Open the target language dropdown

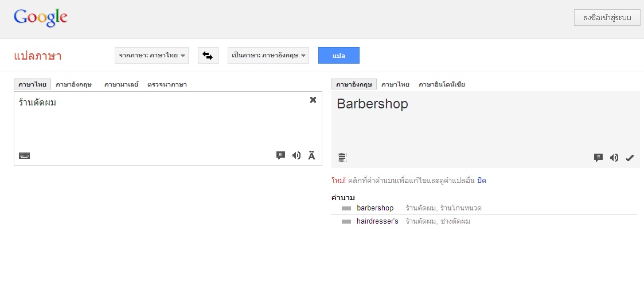tap(268, 56)
